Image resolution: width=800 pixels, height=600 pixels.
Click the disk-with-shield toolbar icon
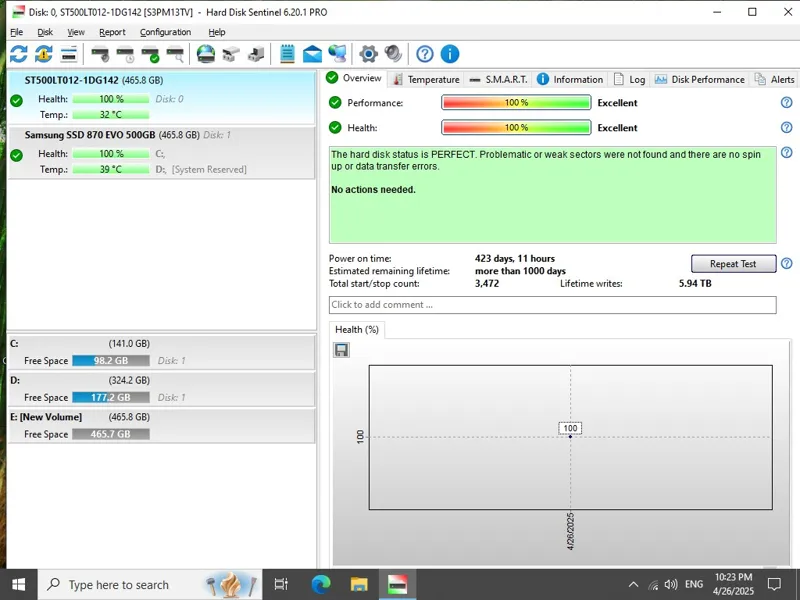(x=100, y=54)
